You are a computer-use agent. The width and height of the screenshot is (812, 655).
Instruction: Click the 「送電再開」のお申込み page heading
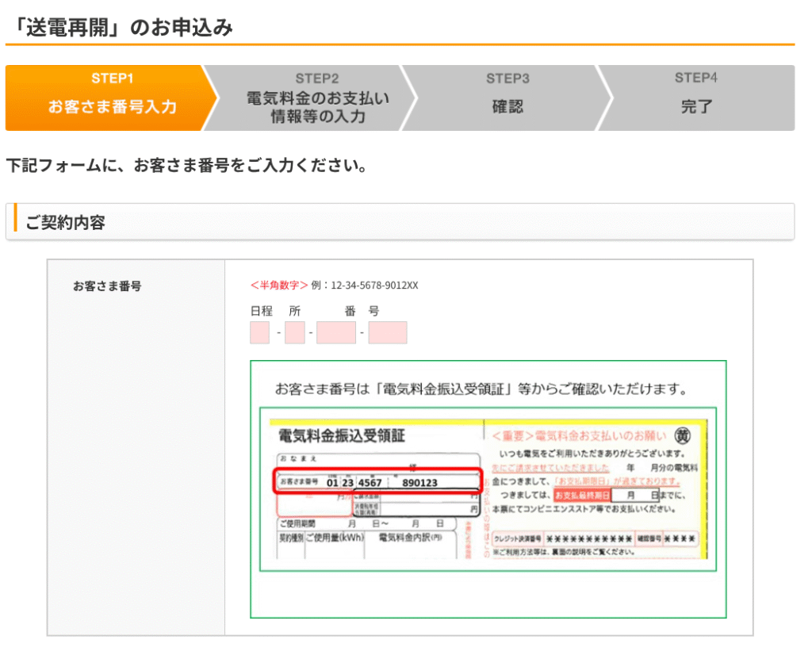pyautogui.click(x=120, y=27)
